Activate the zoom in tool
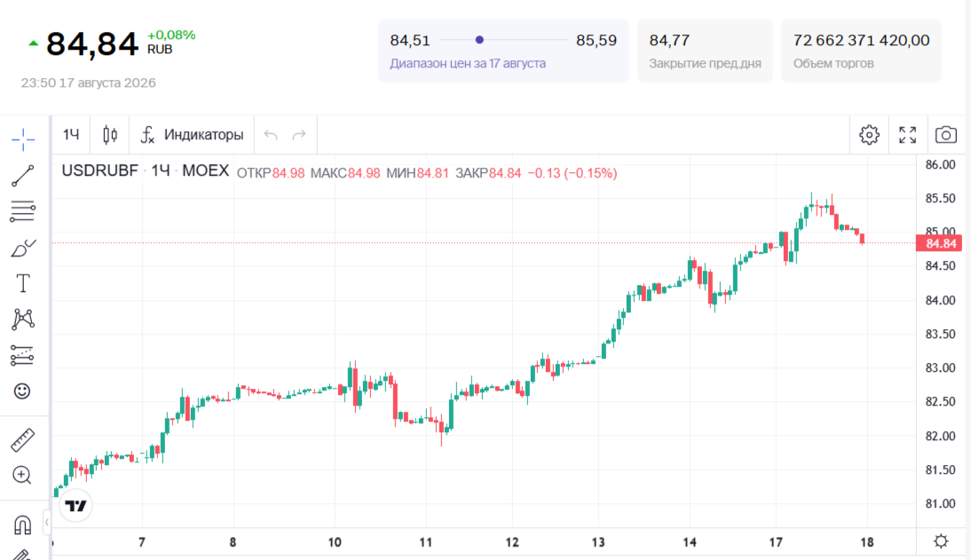The image size is (971, 560). (22, 475)
